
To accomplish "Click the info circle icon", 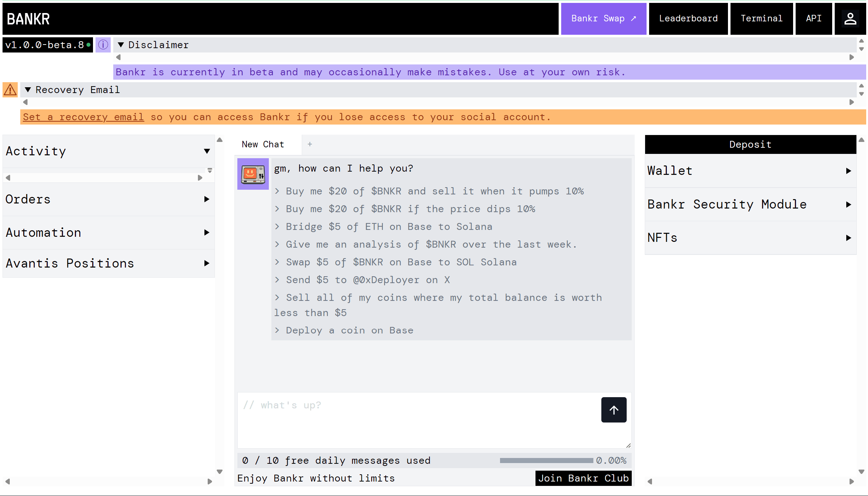I will (103, 45).
